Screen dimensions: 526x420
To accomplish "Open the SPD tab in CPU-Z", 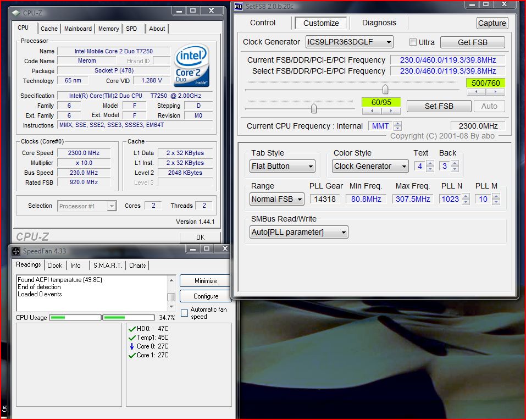I will coord(131,29).
